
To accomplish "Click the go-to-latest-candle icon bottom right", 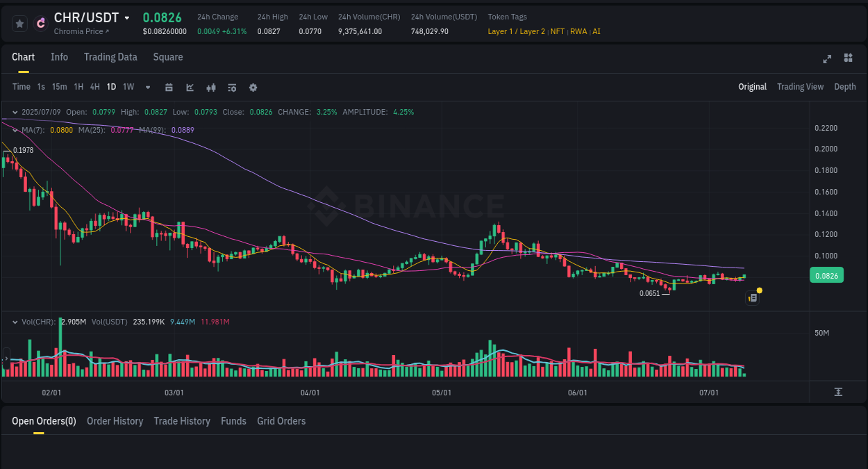I will [837, 392].
